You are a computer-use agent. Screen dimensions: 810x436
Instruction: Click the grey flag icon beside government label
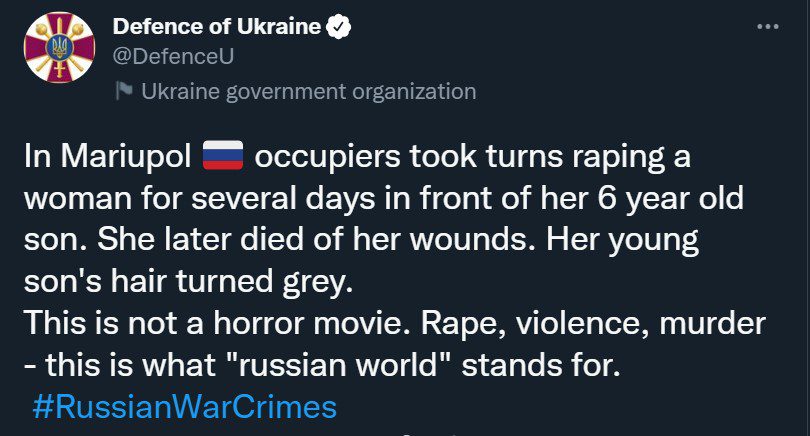[124, 91]
